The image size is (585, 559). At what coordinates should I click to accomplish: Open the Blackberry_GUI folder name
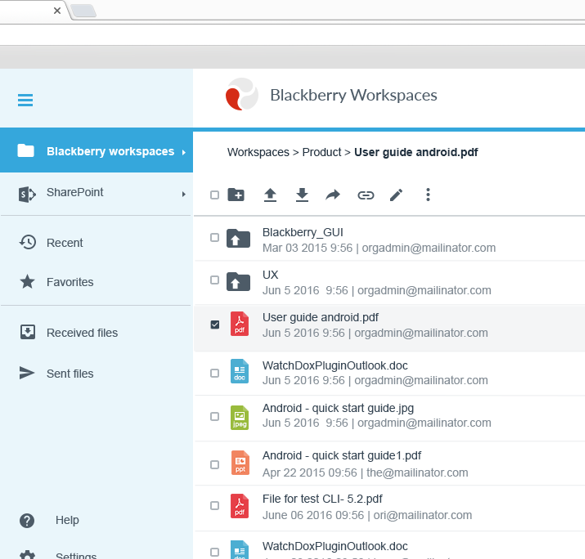click(303, 232)
